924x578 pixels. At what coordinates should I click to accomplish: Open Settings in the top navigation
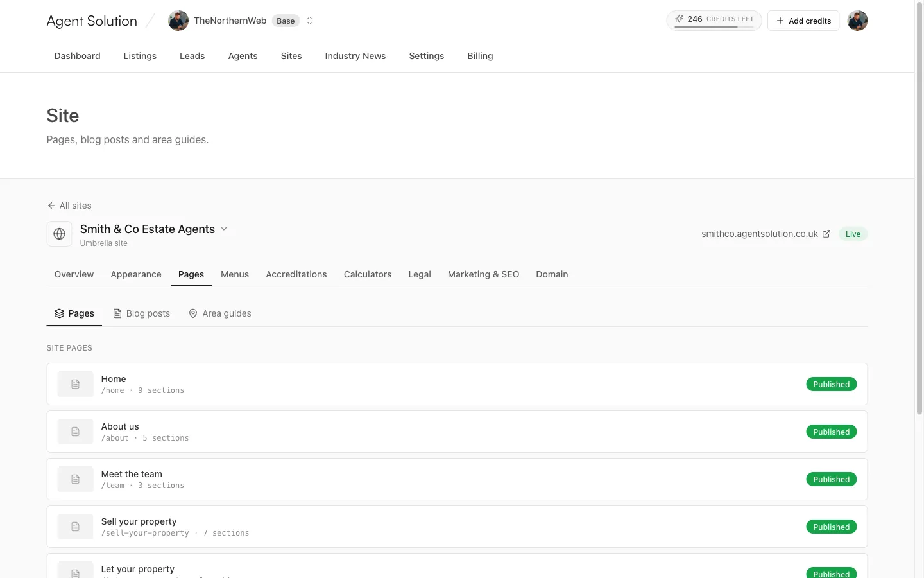click(426, 56)
